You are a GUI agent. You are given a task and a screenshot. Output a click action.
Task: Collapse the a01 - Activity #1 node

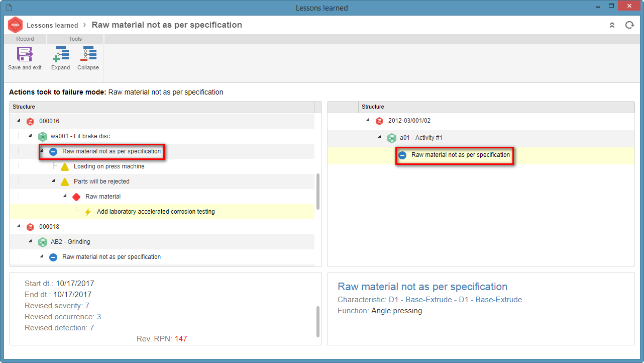[380, 137]
